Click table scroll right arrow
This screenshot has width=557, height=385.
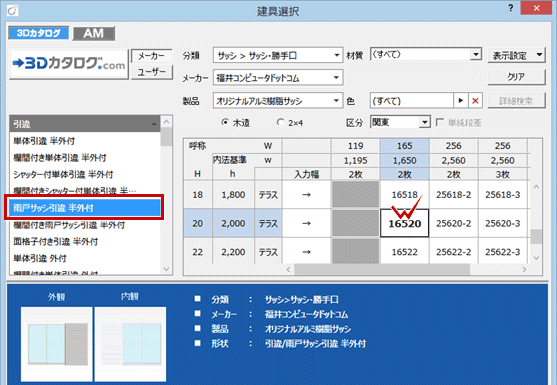[x=524, y=270]
